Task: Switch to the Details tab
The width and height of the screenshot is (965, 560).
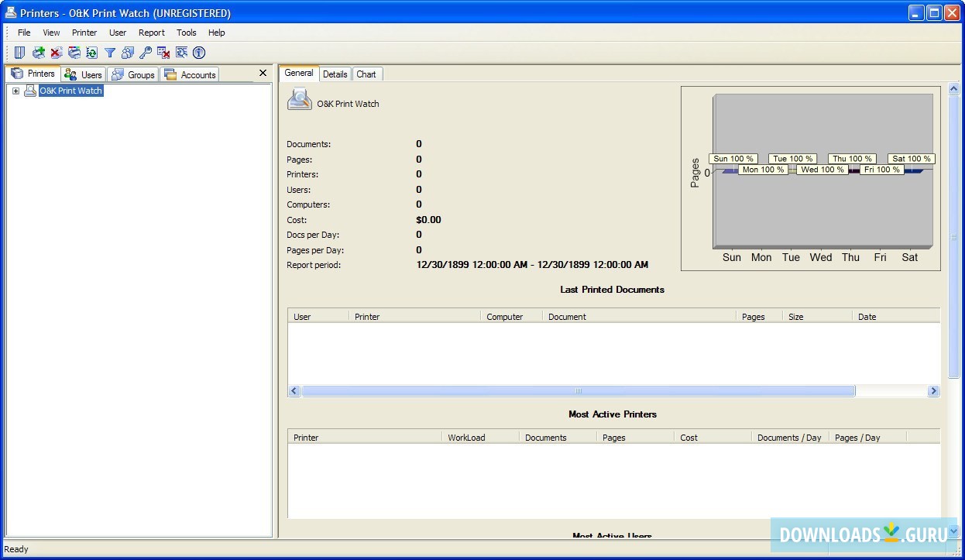Action: pyautogui.click(x=335, y=74)
